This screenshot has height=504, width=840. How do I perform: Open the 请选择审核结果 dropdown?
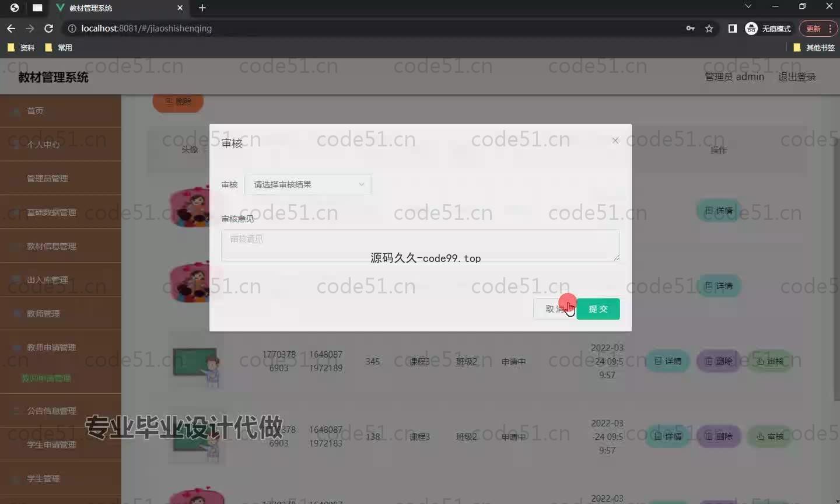coord(308,184)
